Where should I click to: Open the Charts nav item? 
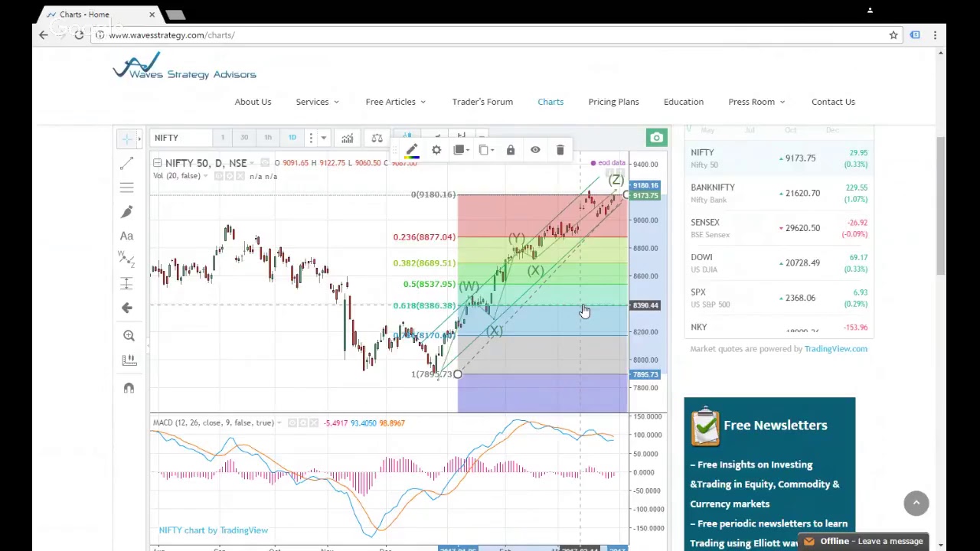click(550, 102)
